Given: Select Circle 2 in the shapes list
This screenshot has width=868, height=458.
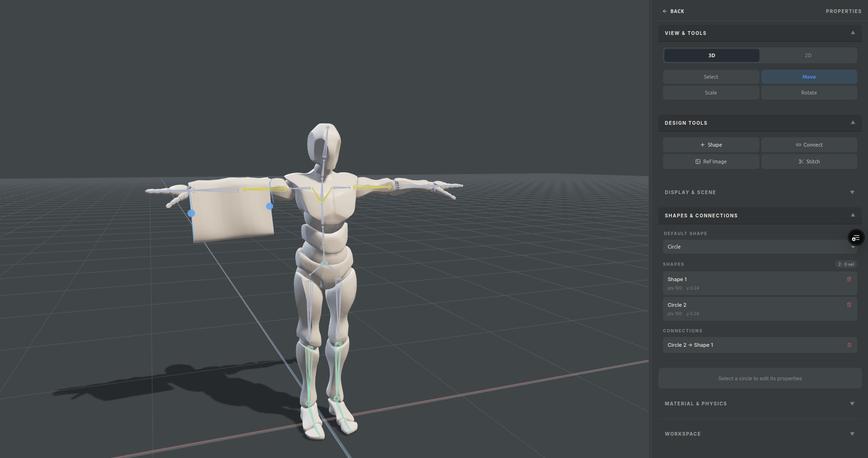Looking at the screenshot, I should [760, 309].
